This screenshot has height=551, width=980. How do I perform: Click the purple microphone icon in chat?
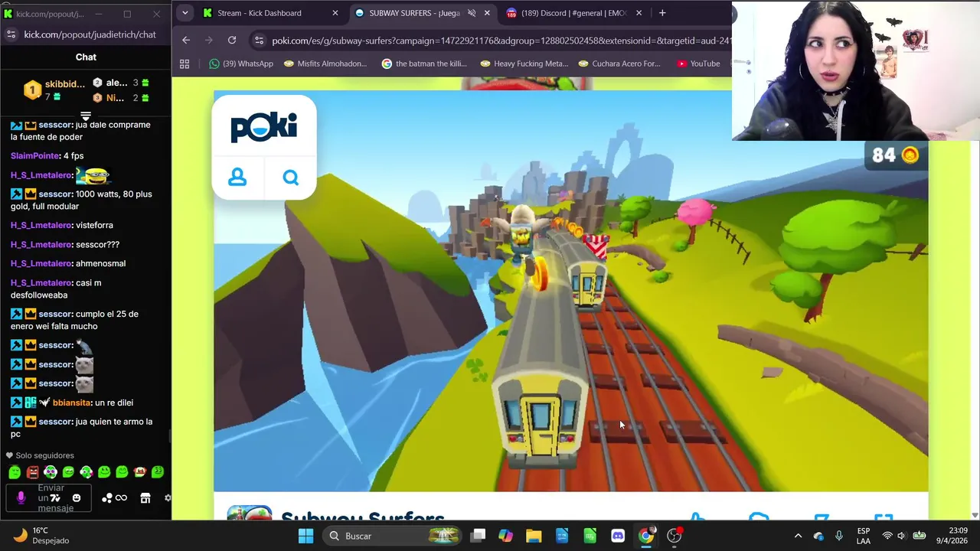[x=21, y=497]
